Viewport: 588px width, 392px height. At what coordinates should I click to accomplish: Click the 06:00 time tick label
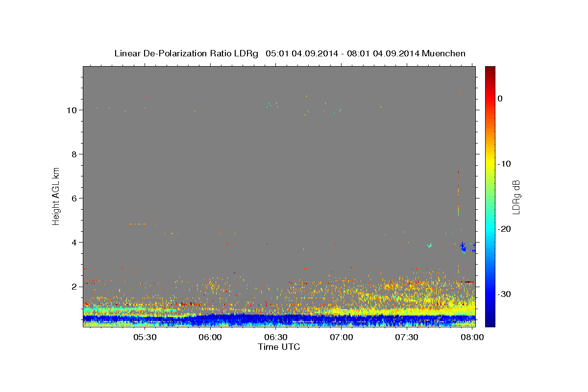point(211,337)
